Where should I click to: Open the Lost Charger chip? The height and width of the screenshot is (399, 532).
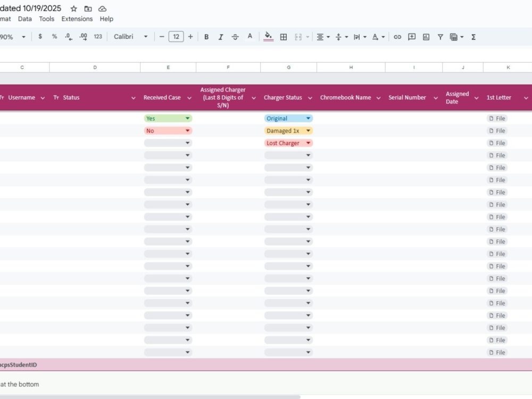(x=288, y=143)
